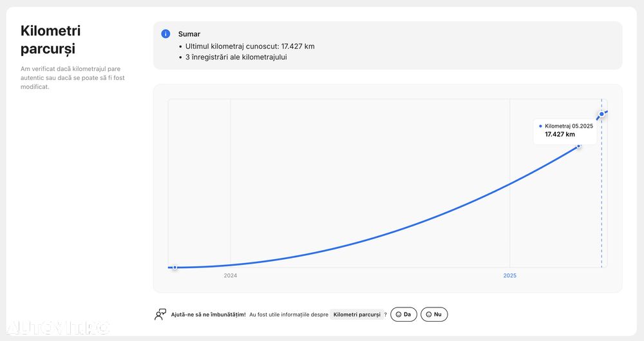Click the feedback person-with-speech-bubble icon
644x341 pixels.
160,315
